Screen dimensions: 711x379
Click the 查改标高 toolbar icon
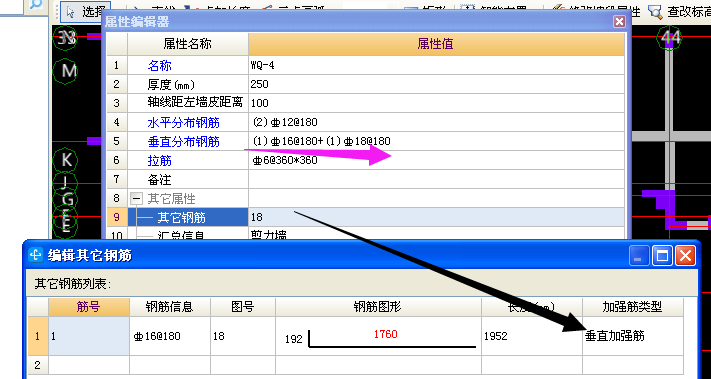coord(655,11)
